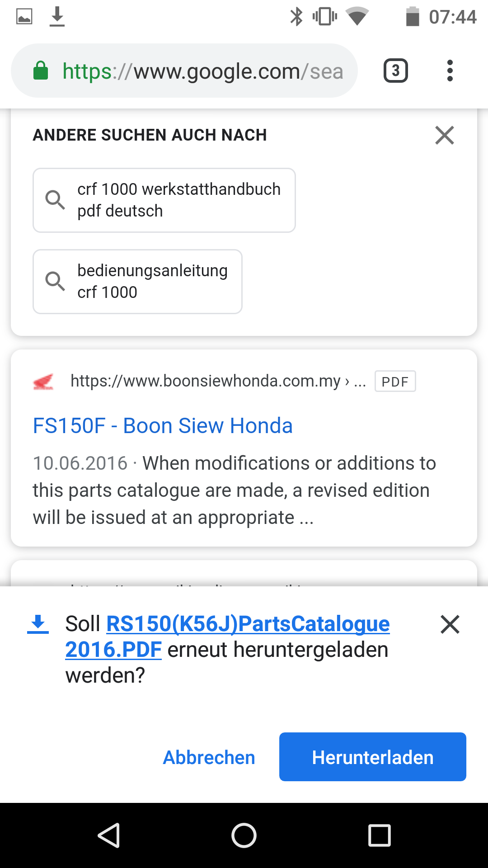Open Chrome's three-dot overflow menu
The height and width of the screenshot is (868, 488).
click(x=450, y=71)
